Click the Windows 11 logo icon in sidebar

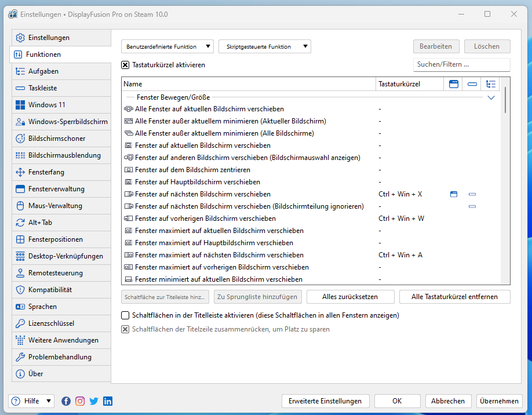click(20, 105)
